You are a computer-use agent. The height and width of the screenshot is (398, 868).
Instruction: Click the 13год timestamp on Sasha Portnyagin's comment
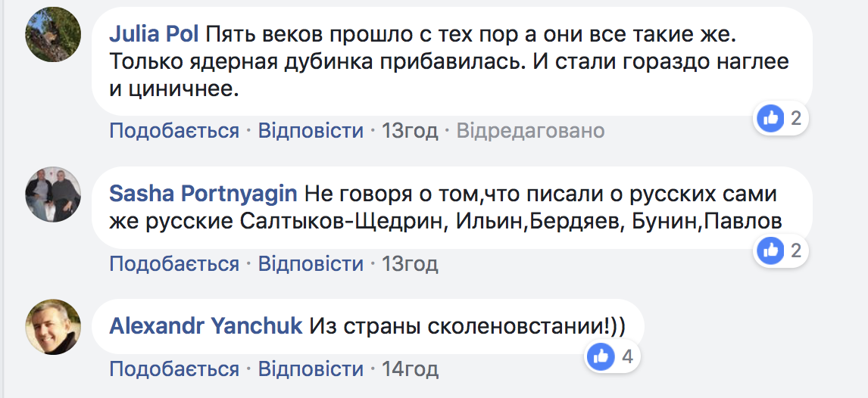410,264
